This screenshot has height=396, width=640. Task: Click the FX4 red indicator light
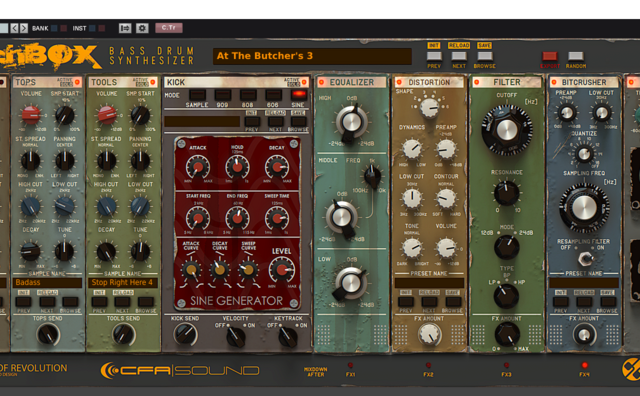coord(584,365)
